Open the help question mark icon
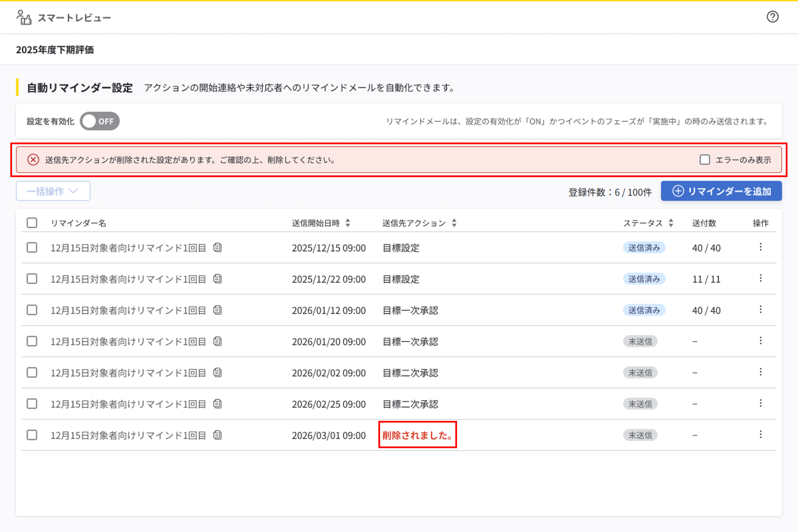The height and width of the screenshot is (532, 798). pyautogui.click(x=773, y=17)
